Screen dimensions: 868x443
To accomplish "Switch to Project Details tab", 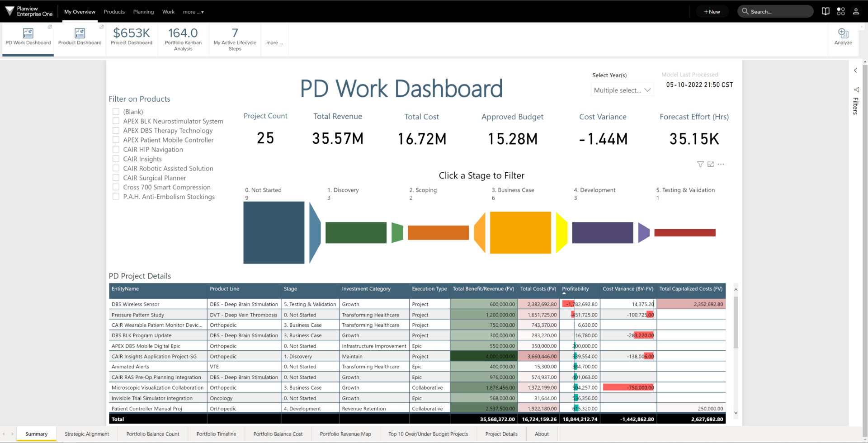I will [x=501, y=434].
